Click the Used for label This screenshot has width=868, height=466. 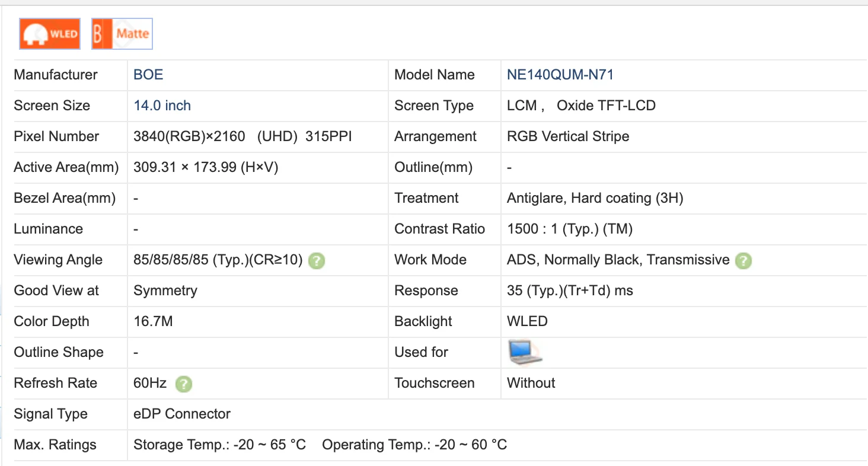click(422, 352)
